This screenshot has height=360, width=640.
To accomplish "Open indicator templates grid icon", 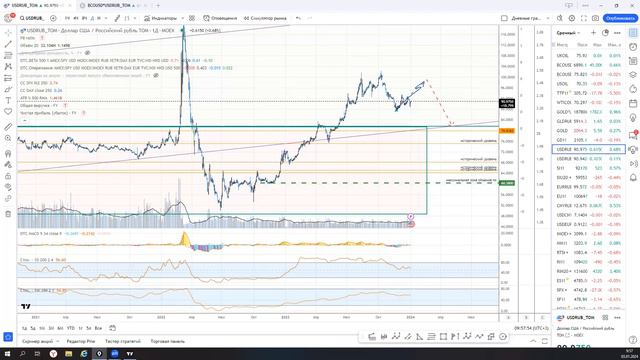I will (x=192, y=18).
